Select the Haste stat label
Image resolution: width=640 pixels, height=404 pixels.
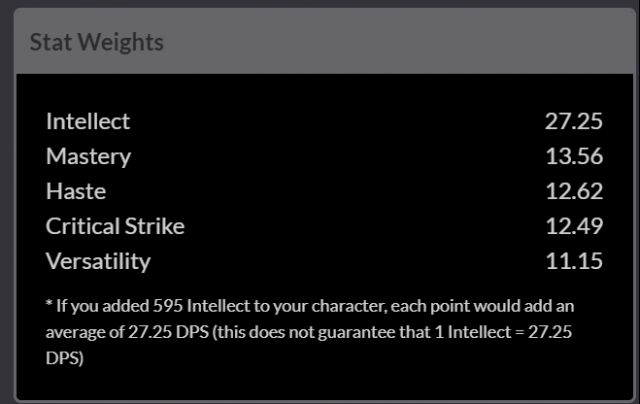click(x=76, y=191)
